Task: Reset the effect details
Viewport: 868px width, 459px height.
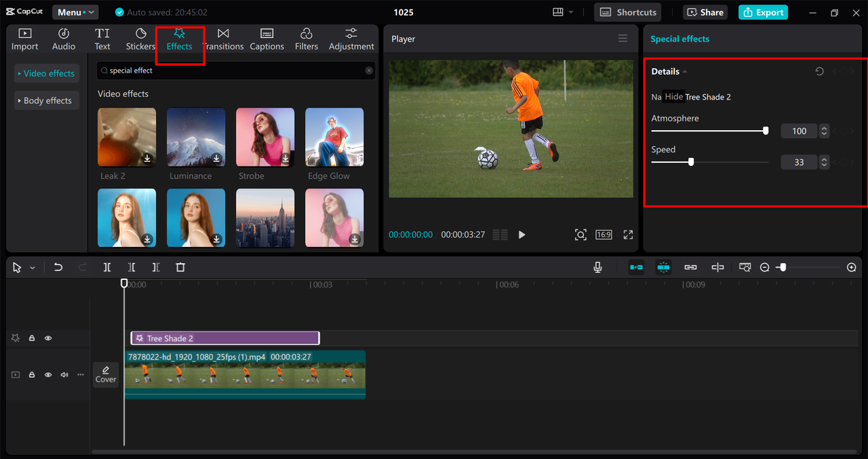Action: [819, 71]
